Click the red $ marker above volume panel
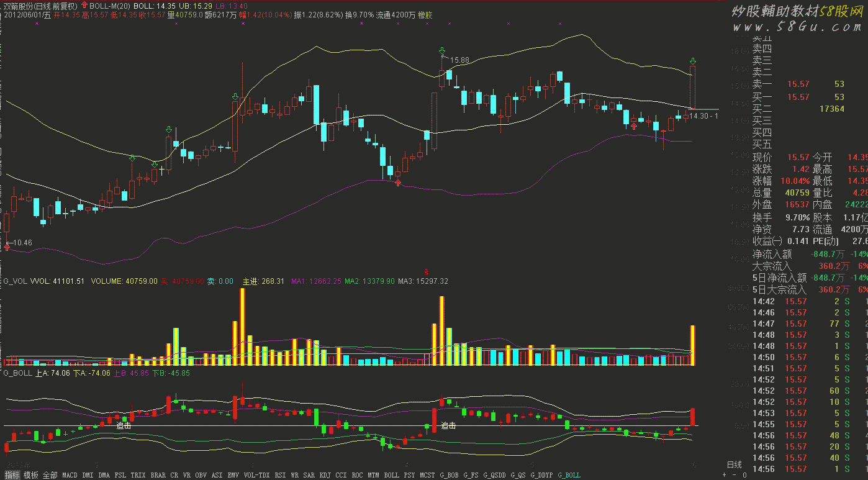 427,272
